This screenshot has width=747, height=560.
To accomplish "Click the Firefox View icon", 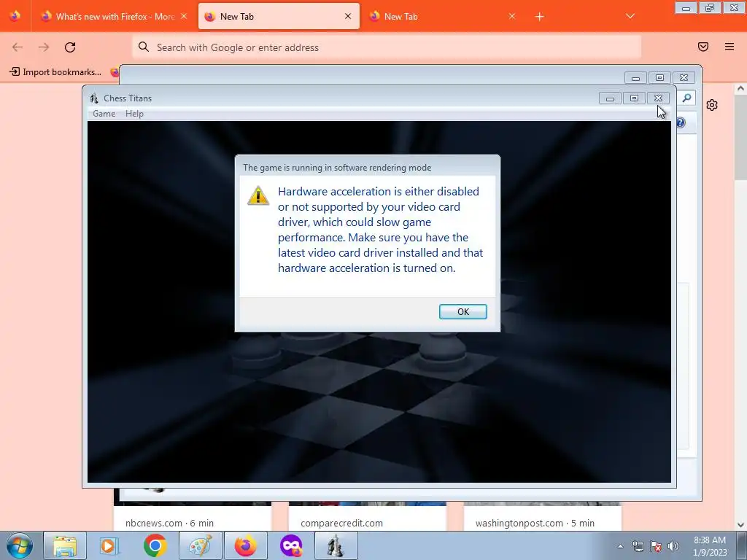I will click(15, 16).
